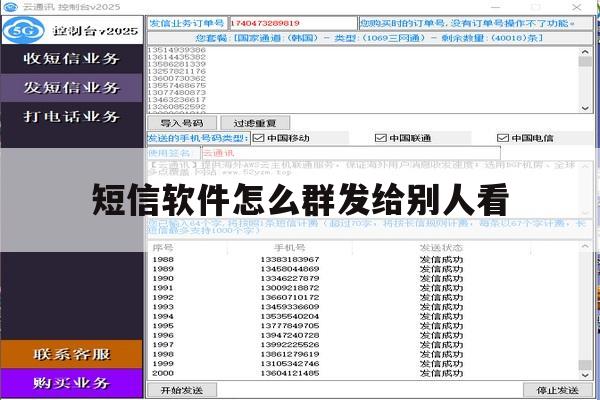Select phone number 13459336609 in results
Image resolution: width=600 pixels, height=400 pixels.
point(290,307)
